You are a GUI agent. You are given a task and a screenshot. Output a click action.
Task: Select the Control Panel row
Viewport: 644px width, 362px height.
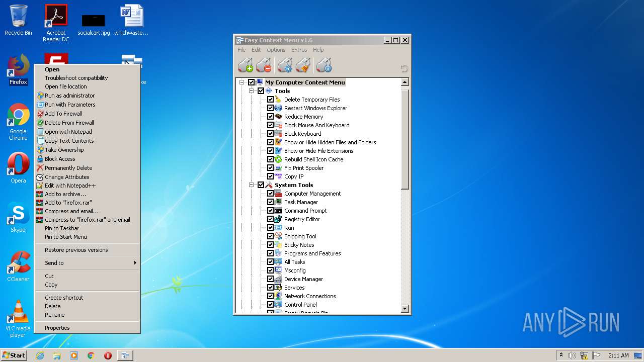click(300, 305)
